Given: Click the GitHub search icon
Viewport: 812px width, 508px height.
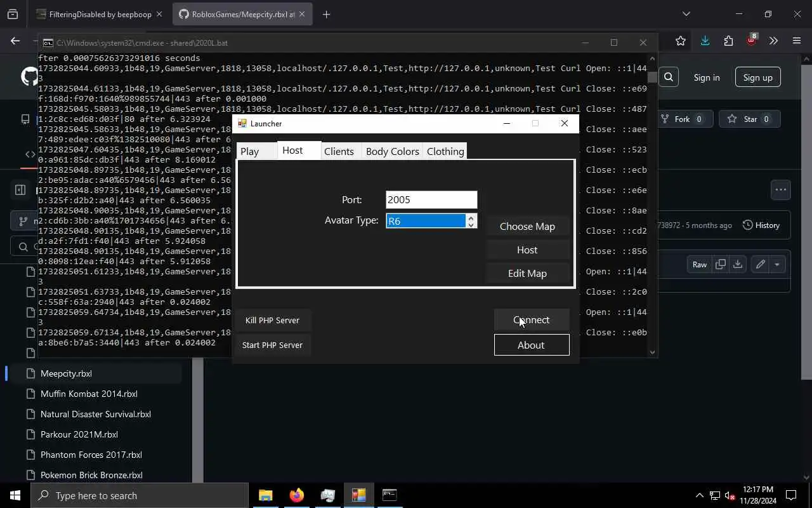Looking at the screenshot, I should pos(669,77).
